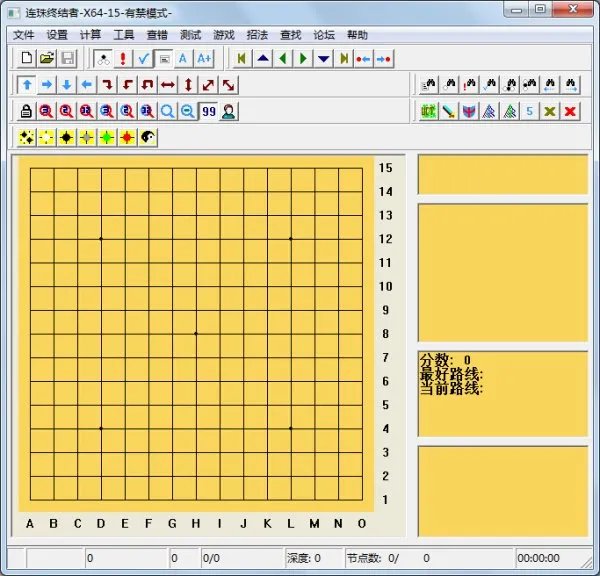Click the blue checkmark toolbar icon
Screen dimensions: 600x576
pyautogui.click(x=143, y=59)
